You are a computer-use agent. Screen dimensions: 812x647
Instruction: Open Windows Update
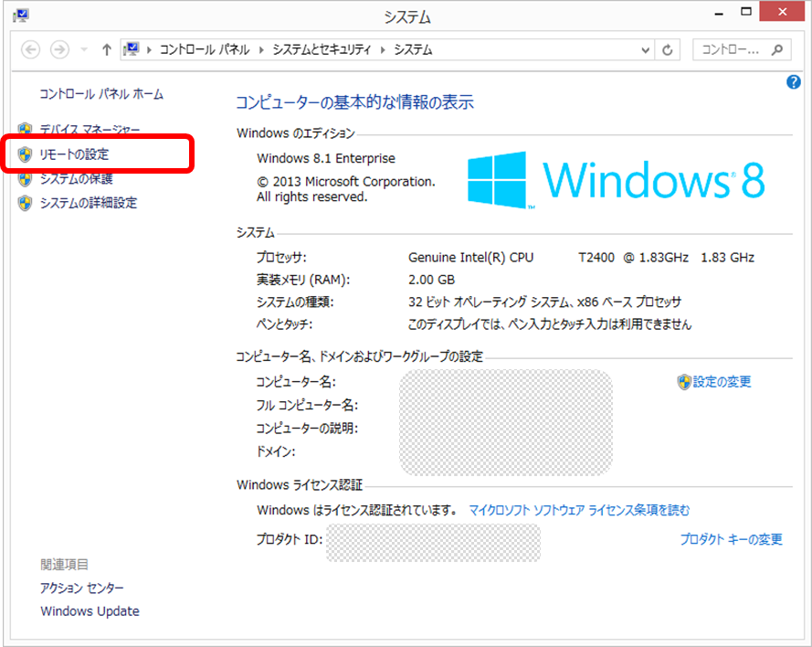click(x=90, y=611)
